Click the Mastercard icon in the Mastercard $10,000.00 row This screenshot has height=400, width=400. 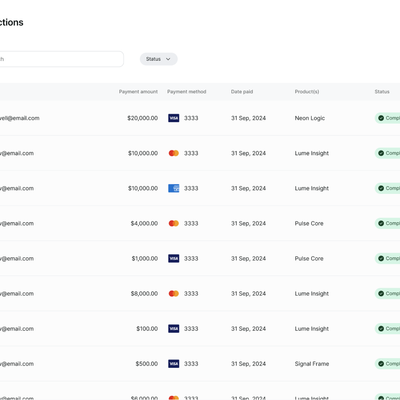pyautogui.click(x=174, y=153)
